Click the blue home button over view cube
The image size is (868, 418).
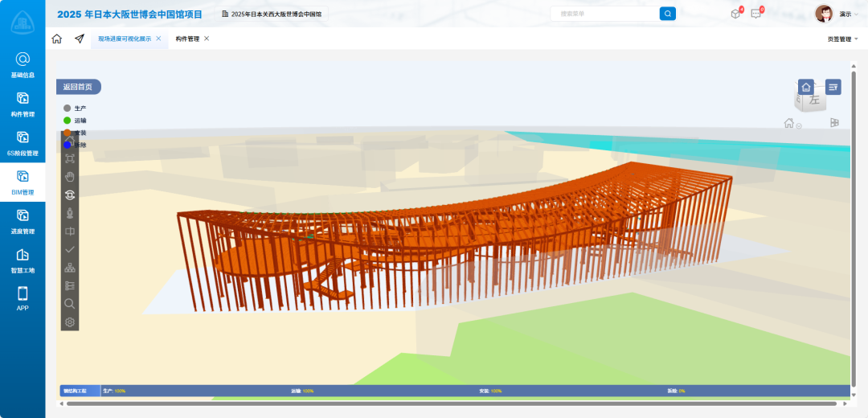806,86
